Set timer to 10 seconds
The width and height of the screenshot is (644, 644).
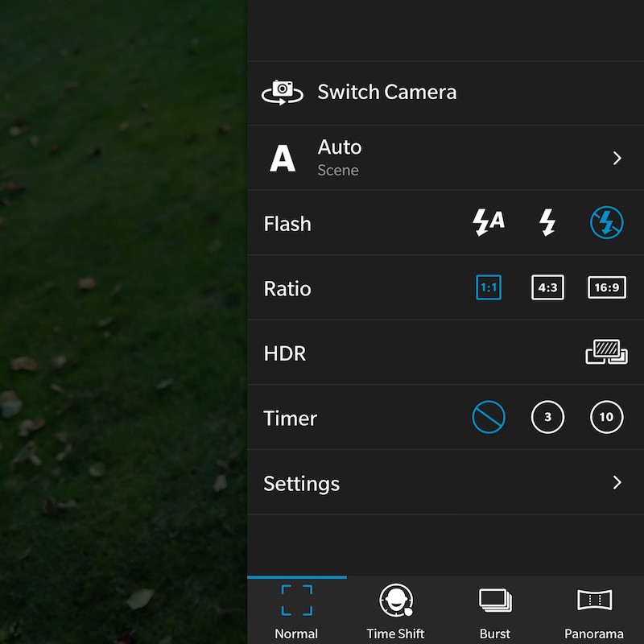[607, 417]
